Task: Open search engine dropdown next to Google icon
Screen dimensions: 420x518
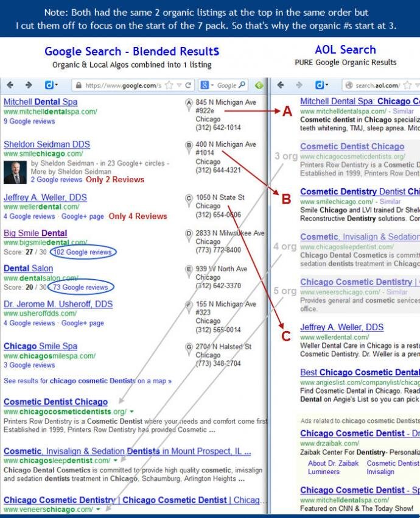Action: (212, 85)
